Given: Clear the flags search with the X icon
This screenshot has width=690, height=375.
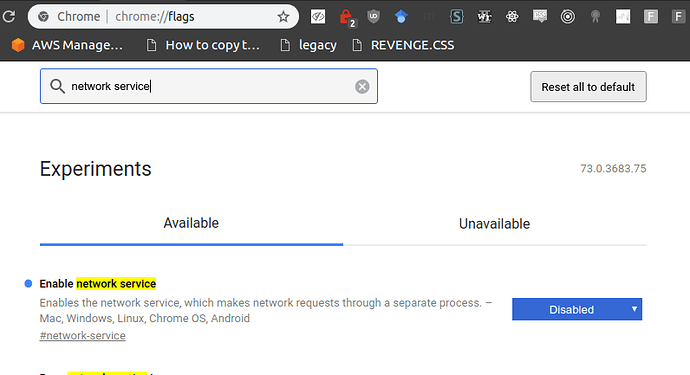Looking at the screenshot, I should pyautogui.click(x=362, y=87).
